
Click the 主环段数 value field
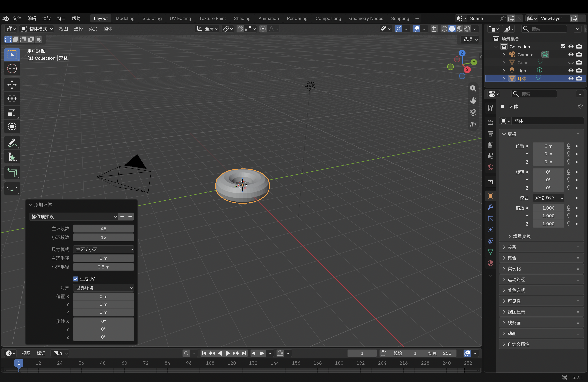[104, 229]
